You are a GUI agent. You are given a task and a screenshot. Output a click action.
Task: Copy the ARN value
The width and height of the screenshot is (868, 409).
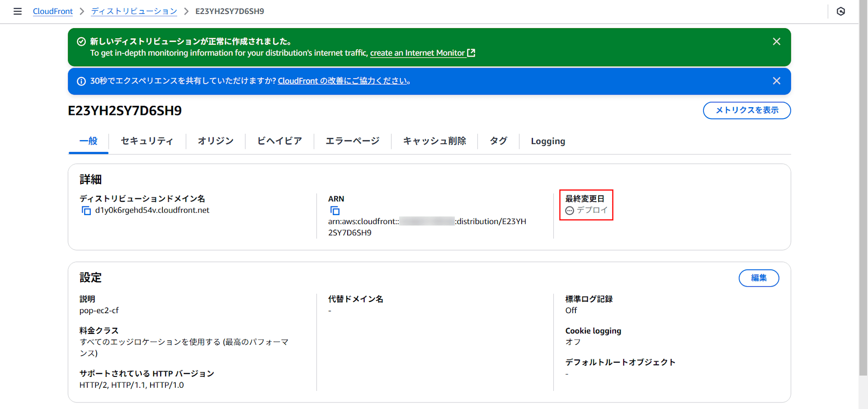point(335,211)
